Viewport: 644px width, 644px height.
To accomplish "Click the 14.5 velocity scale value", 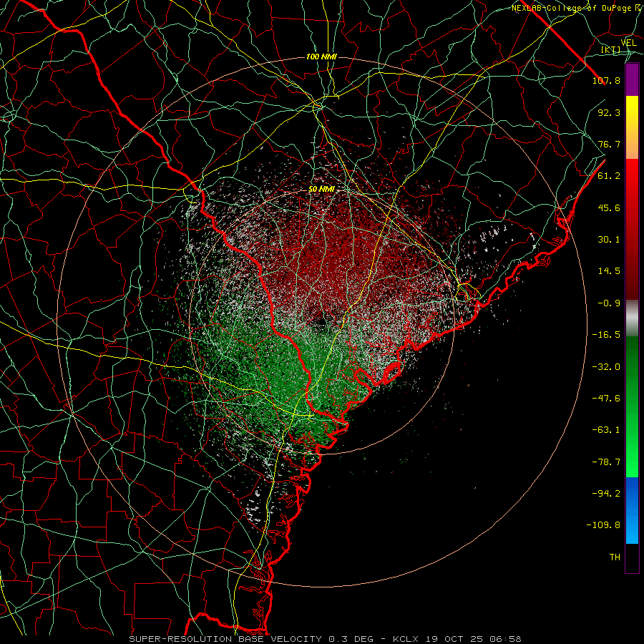I will click(x=609, y=271).
